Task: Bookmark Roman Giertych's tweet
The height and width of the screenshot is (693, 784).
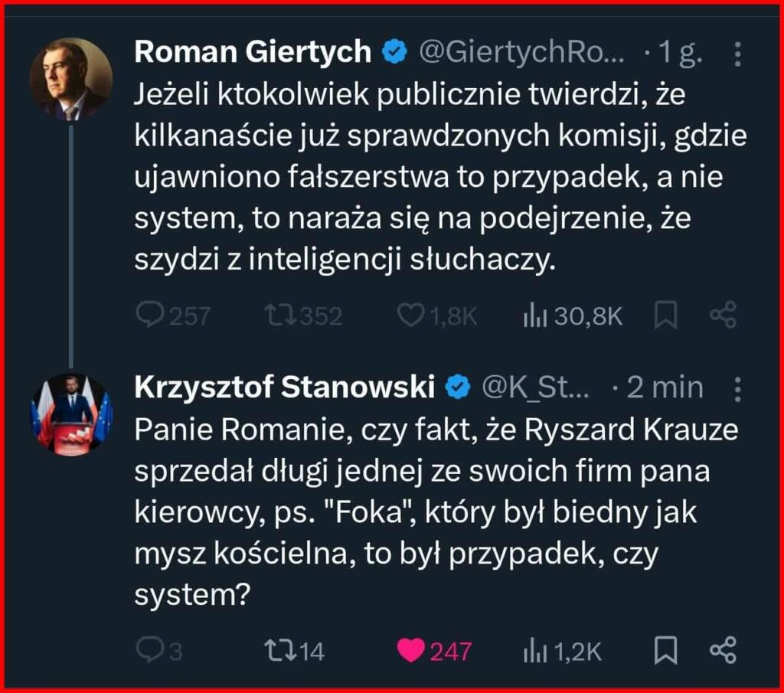Action: tap(665, 314)
